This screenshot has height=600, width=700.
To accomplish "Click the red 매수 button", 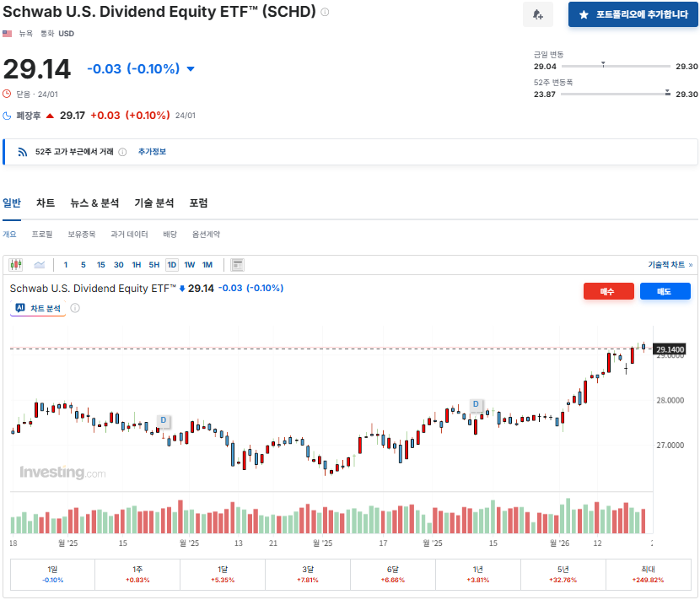I will [608, 291].
